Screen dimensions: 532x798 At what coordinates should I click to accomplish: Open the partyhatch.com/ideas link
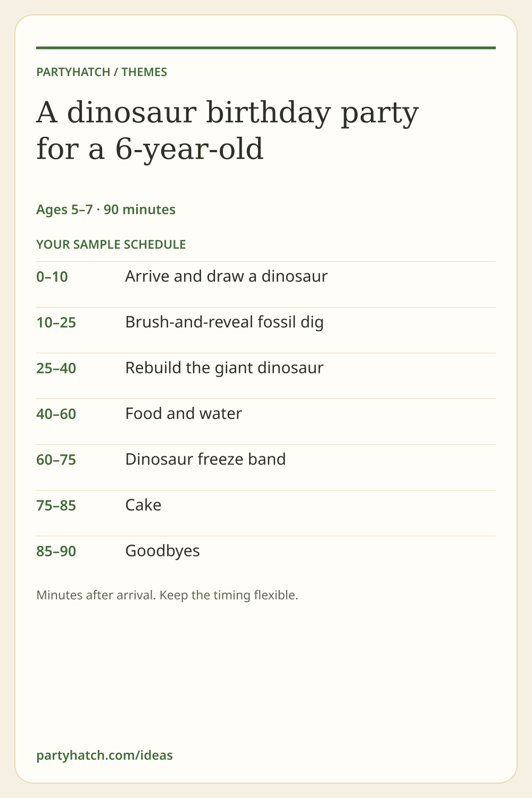(104, 755)
